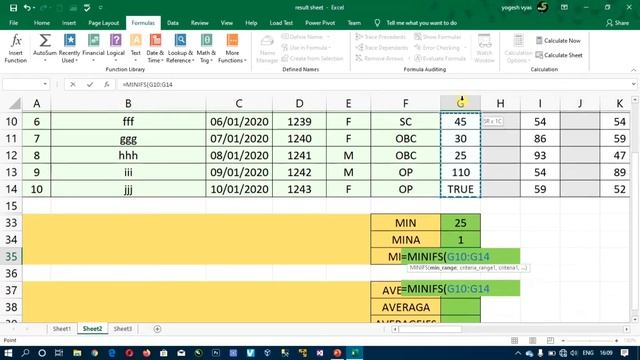Click cell containing TRUE in column G
The width and height of the screenshot is (640, 360).
pos(460,189)
